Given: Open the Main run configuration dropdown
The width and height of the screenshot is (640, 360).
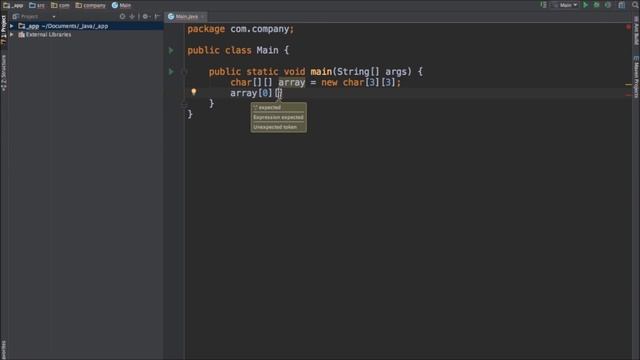Looking at the screenshot, I should coord(565,5).
